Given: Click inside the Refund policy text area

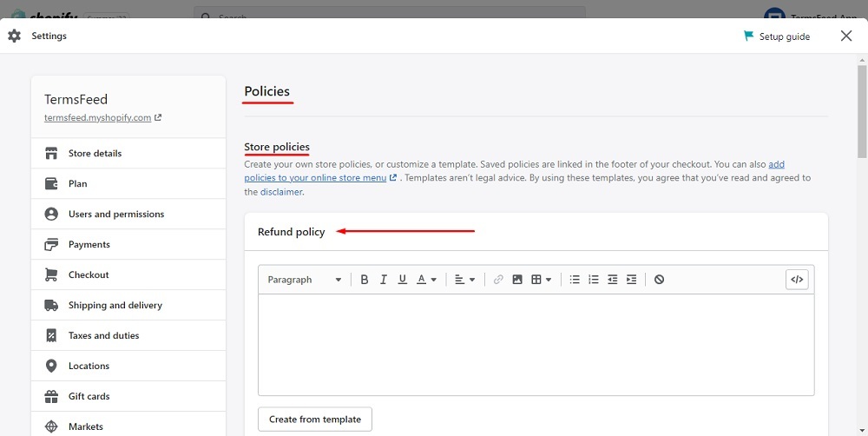Looking at the screenshot, I should [x=536, y=345].
